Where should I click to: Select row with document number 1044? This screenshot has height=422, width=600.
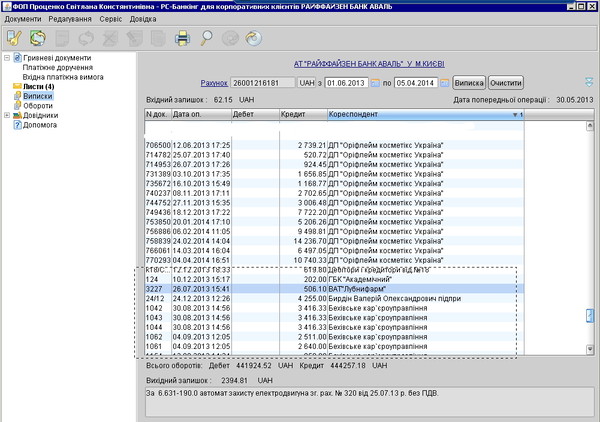coord(334,327)
